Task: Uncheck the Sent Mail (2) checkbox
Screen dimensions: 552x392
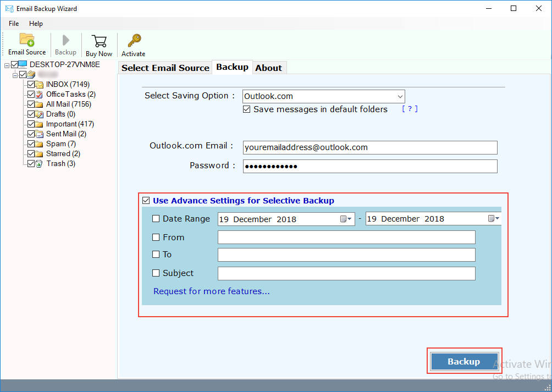Action: tap(31, 134)
